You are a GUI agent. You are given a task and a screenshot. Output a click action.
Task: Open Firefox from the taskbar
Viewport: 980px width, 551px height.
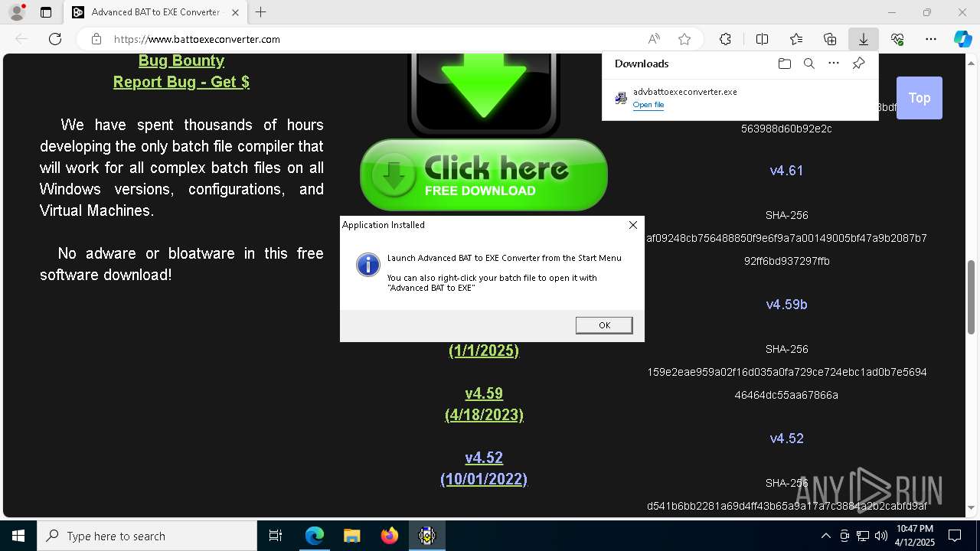click(x=390, y=536)
